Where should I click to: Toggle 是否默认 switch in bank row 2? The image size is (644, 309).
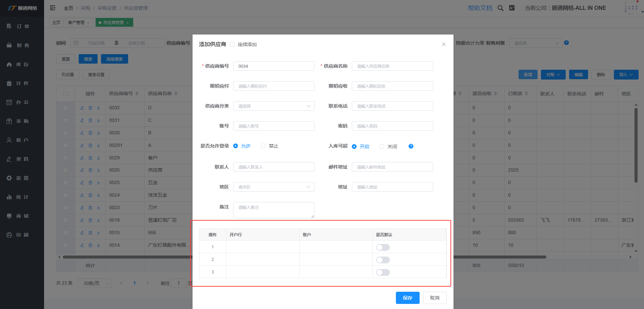coord(383,260)
